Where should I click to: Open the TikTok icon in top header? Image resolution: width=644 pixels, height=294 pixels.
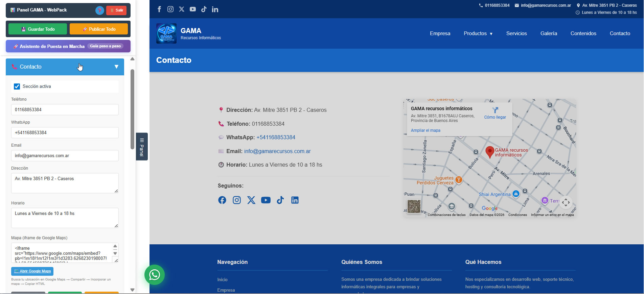click(204, 9)
